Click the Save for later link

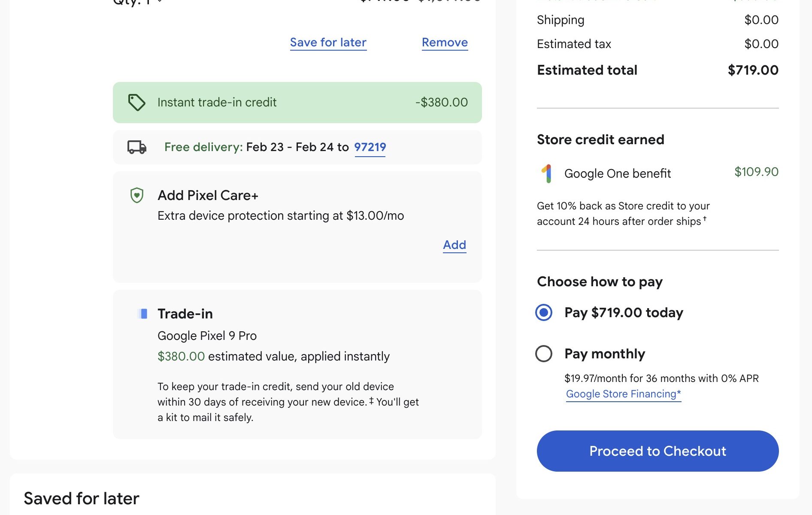click(328, 42)
